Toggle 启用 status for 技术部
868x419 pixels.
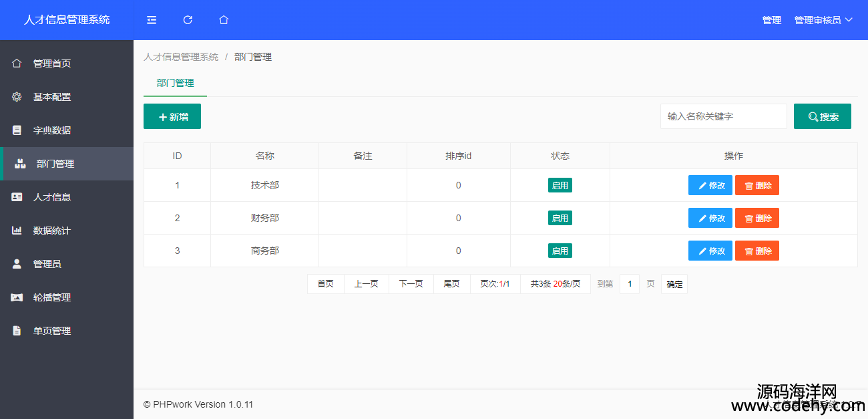click(x=560, y=185)
